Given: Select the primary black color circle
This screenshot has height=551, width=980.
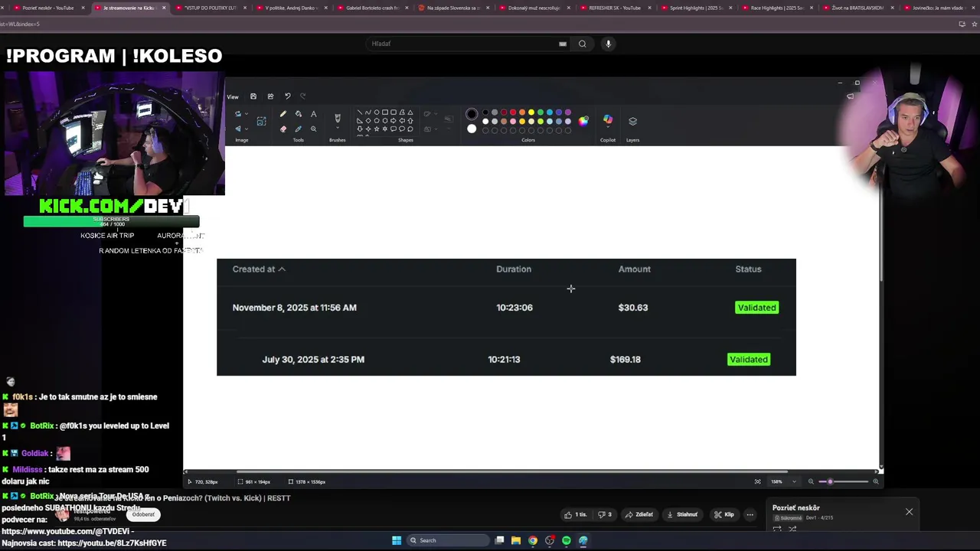Looking at the screenshot, I should [472, 114].
